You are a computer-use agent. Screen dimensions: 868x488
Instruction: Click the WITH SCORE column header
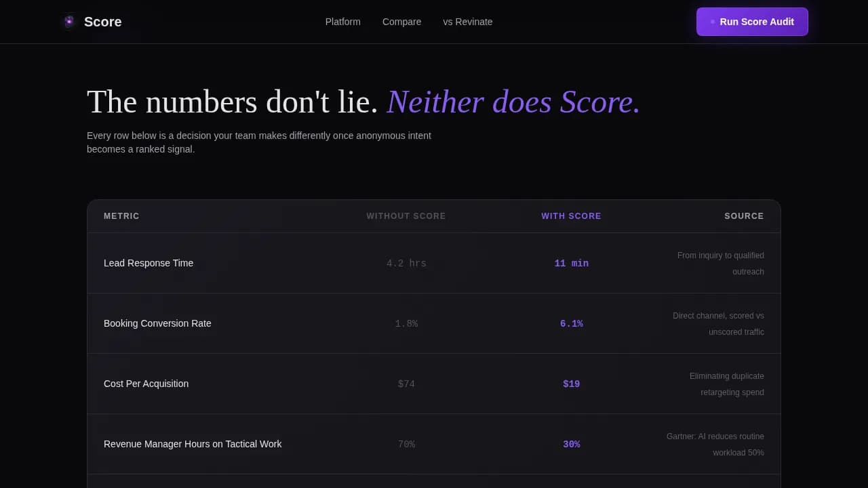pyautogui.click(x=571, y=216)
